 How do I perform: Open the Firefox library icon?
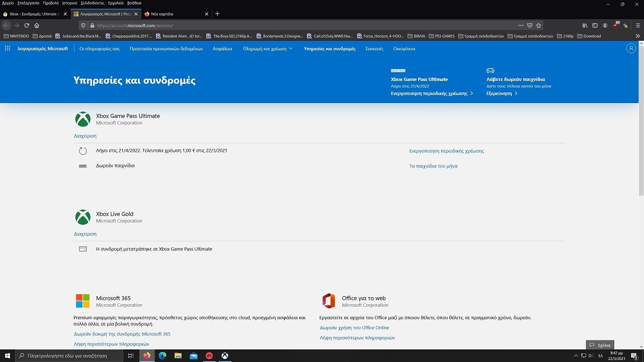585,25
